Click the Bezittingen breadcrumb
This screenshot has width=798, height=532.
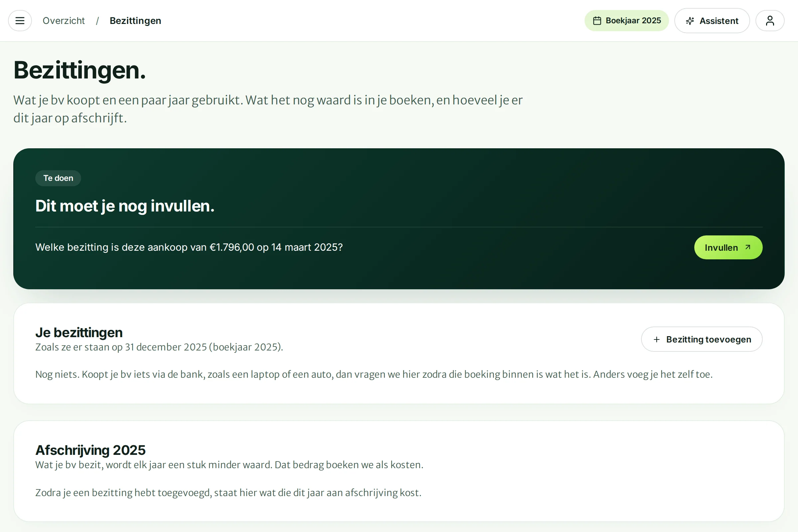pos(135,21)
